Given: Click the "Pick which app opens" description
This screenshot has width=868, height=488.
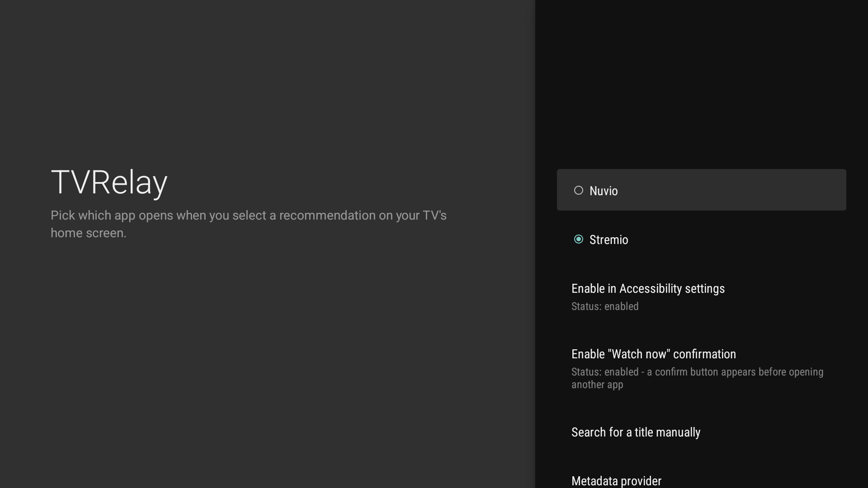Looking at the screenshot, I should (x=249, y=224).
